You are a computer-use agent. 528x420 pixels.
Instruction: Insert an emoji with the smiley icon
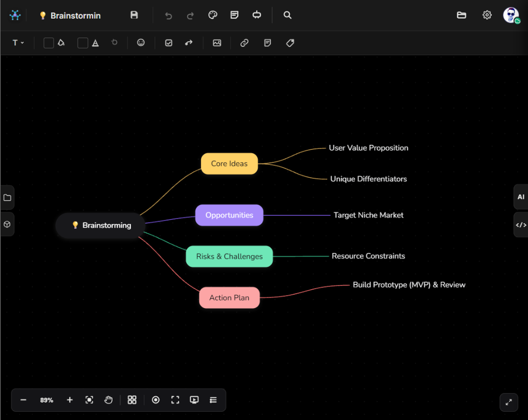[141, 42]
